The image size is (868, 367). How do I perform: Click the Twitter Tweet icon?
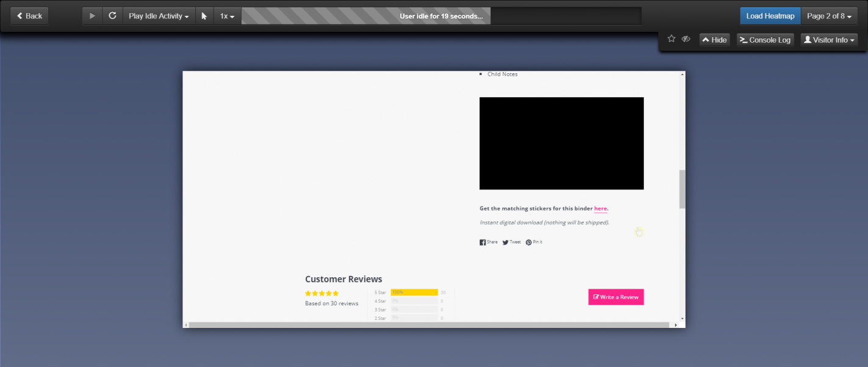point(505,242)
